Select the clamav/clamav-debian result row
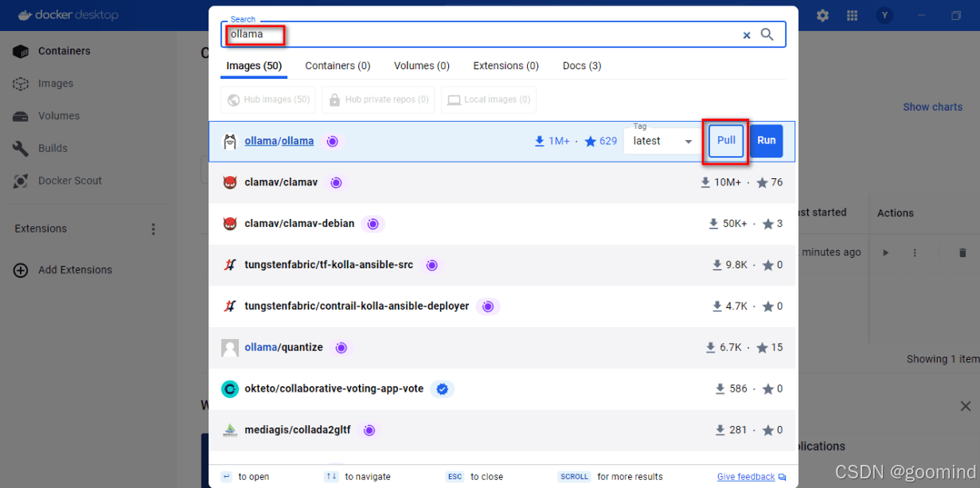Viewport: 980px width, 488px height. 502,224
